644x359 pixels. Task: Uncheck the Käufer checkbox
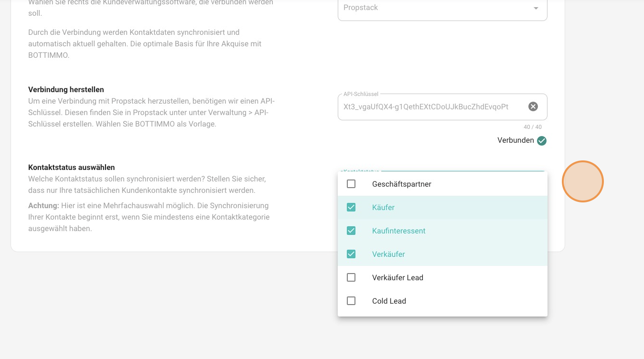351,207
